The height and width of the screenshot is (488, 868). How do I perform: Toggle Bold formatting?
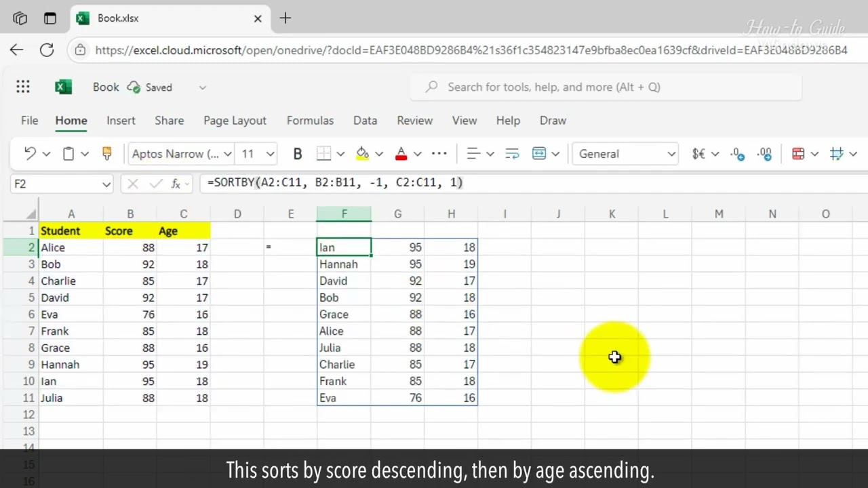point(297,154)
